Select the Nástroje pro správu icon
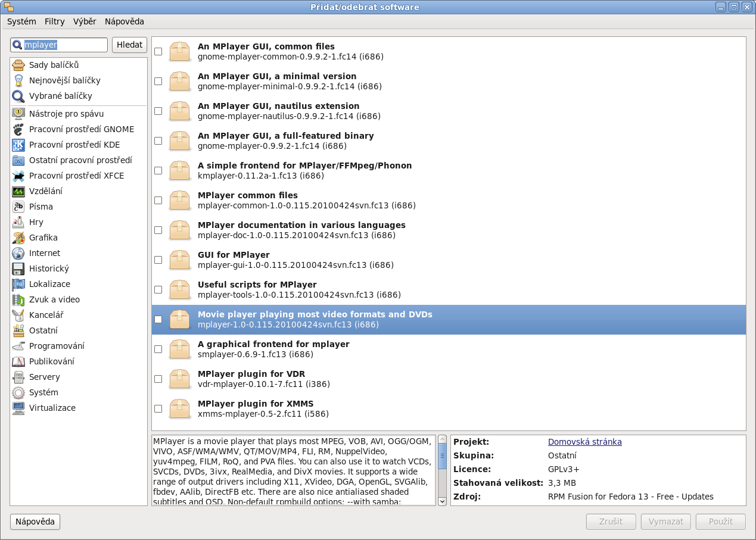756x540 pixels. pyautogui.click(x=18, y=114)
